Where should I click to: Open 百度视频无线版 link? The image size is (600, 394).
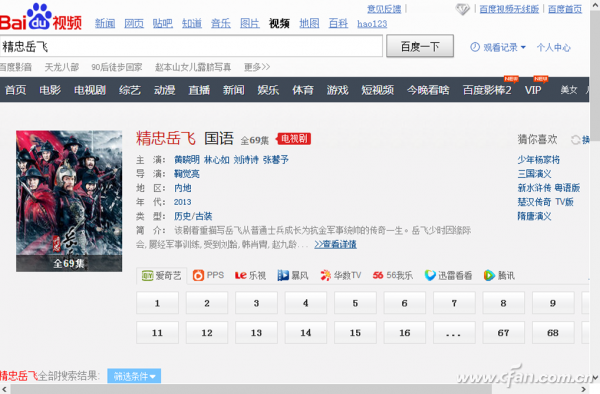pyautogui.click(x=509, y=9)
